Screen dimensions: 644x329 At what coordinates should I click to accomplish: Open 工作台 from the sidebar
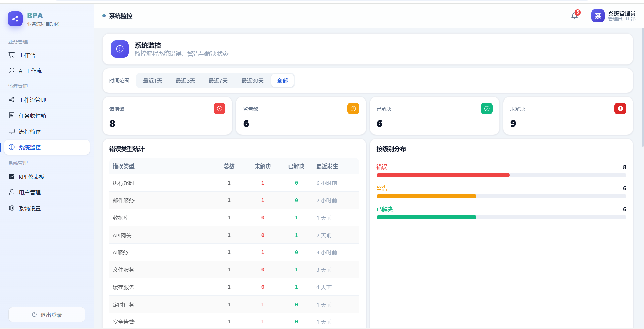pyautogui.click(x=47, y=55)
